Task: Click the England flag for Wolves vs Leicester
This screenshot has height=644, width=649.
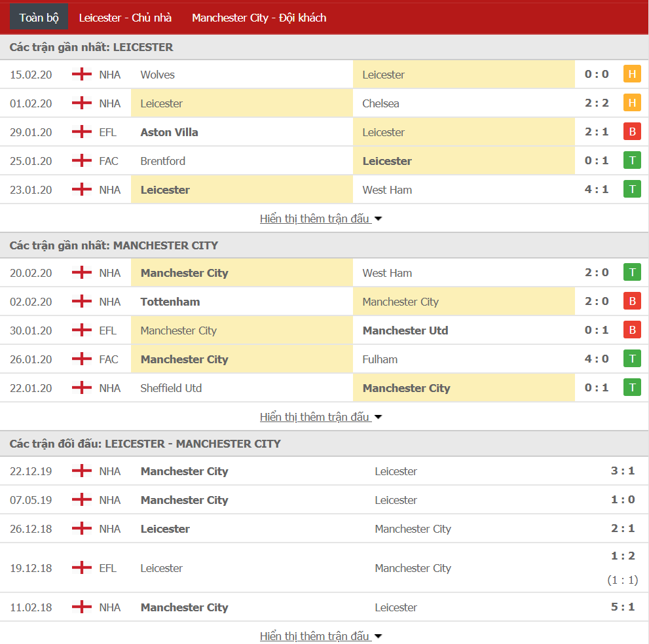Action: tap(82, 74)
